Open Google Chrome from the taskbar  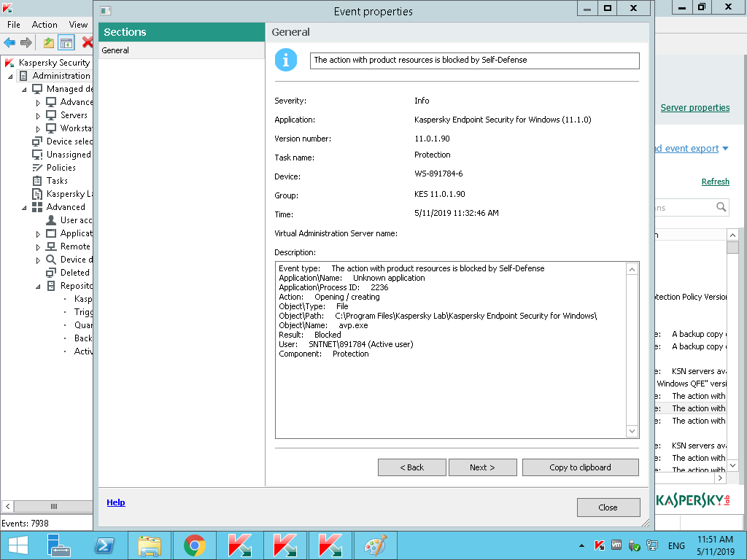(195, 545)
